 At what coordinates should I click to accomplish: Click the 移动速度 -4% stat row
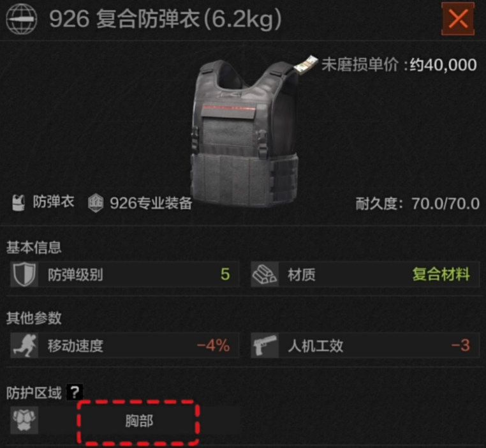point(124,345)
